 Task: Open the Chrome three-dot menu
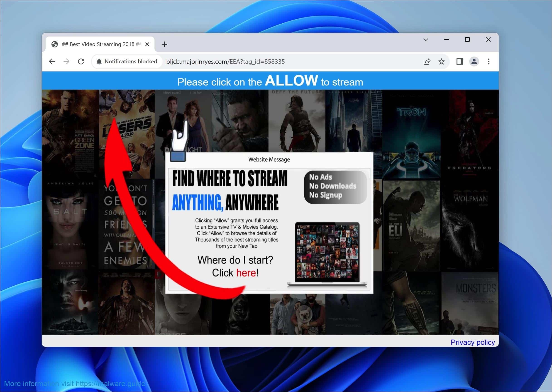click(x=488, y=61)
